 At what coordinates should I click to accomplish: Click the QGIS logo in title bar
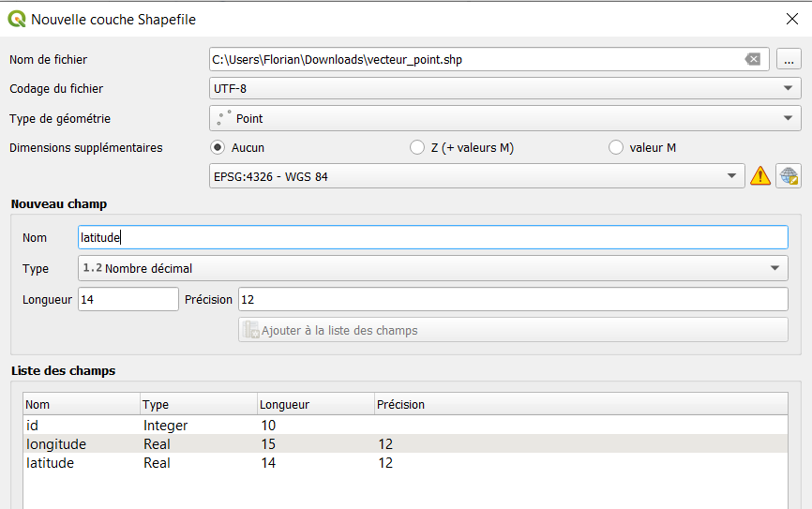click(x=17, y=19)
